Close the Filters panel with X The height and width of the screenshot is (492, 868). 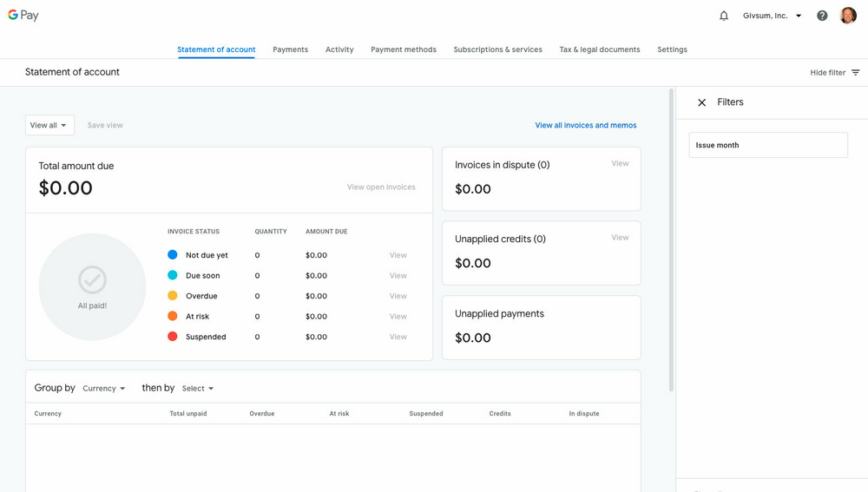702,102
